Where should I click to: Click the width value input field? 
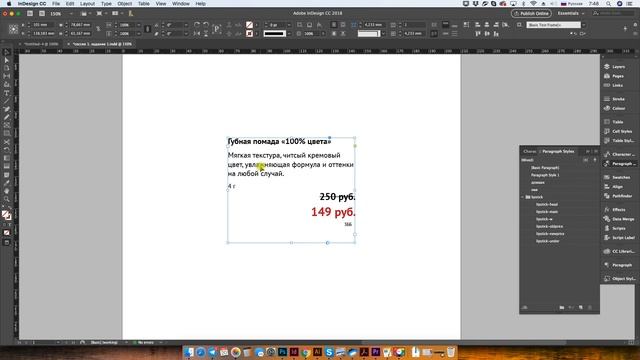pyautogui.click(x=80, y=25)
